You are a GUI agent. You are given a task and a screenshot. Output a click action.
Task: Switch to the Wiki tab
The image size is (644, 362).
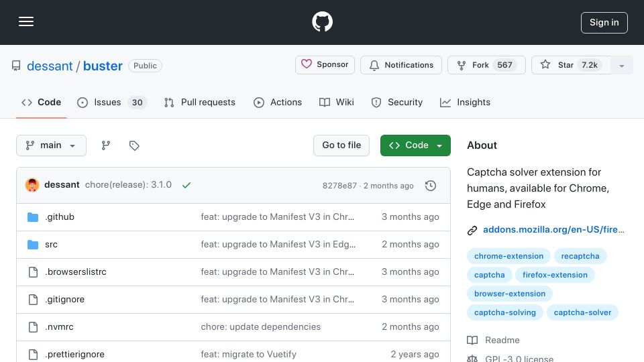[336, 102]
